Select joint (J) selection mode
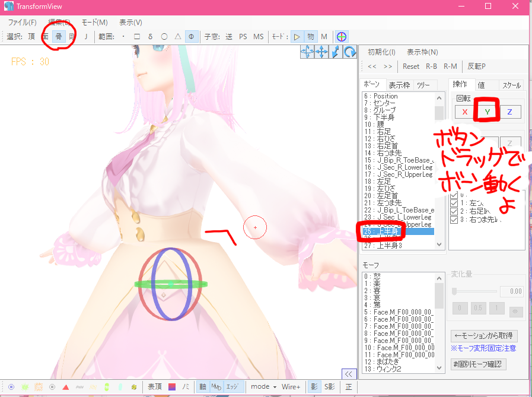This screenshot has width=532, height=397. [86, 37]
